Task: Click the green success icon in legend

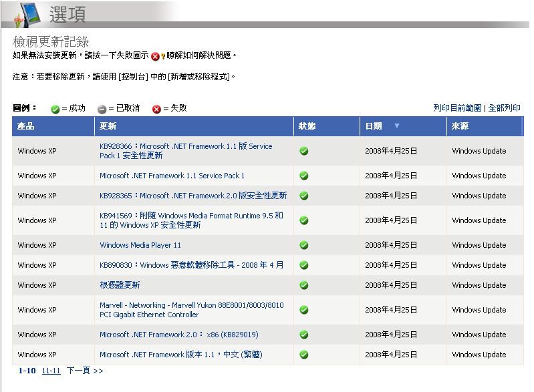Action: [55, 109]
